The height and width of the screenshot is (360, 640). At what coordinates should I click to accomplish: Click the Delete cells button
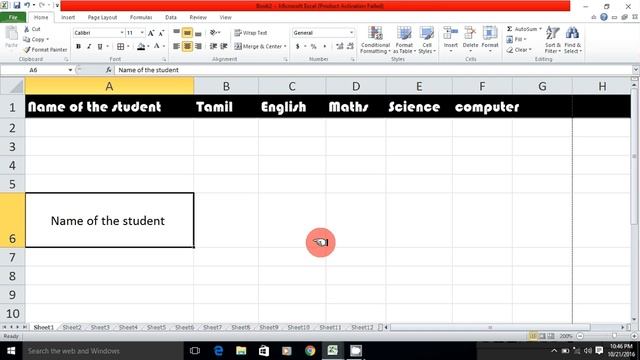coord(470,40)
